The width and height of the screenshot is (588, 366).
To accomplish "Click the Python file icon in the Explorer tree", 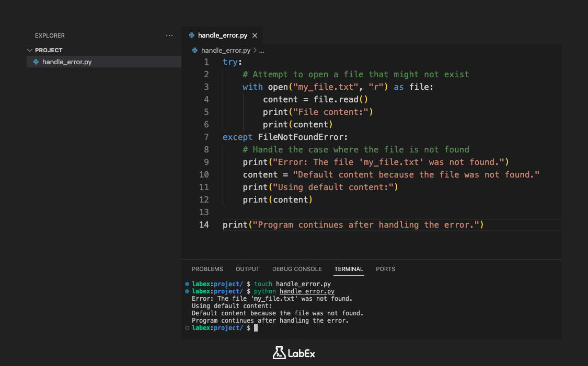I will pyautogui.click(x=36, y=62).
